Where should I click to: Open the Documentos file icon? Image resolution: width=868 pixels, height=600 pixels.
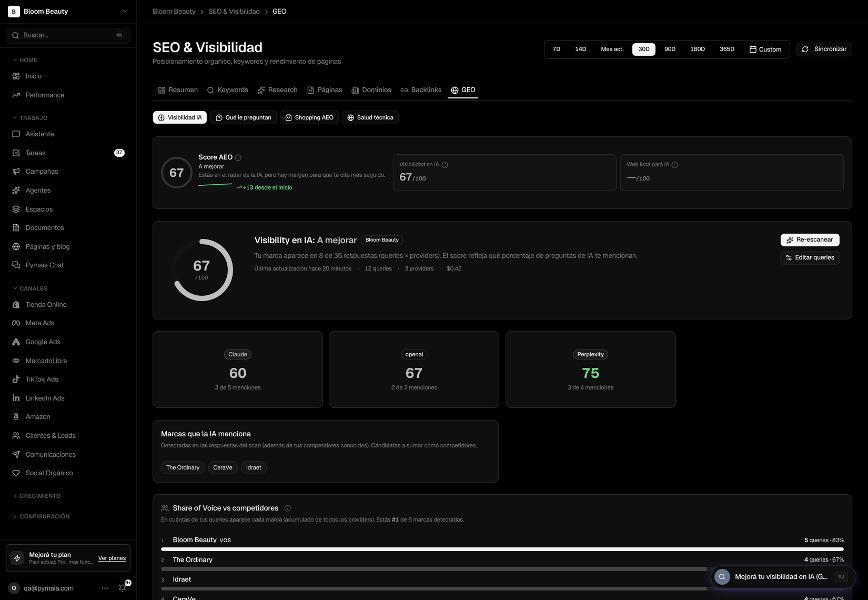16,228
